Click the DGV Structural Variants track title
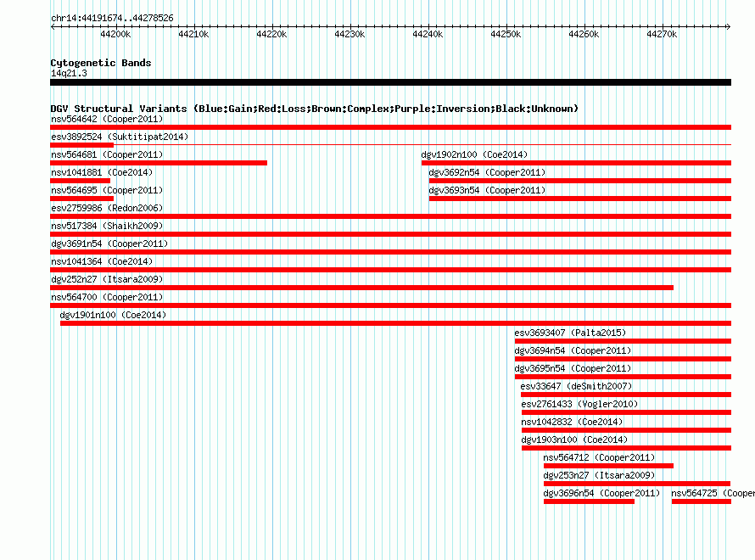Screen dimensions: 755x560 pos(315,109)
